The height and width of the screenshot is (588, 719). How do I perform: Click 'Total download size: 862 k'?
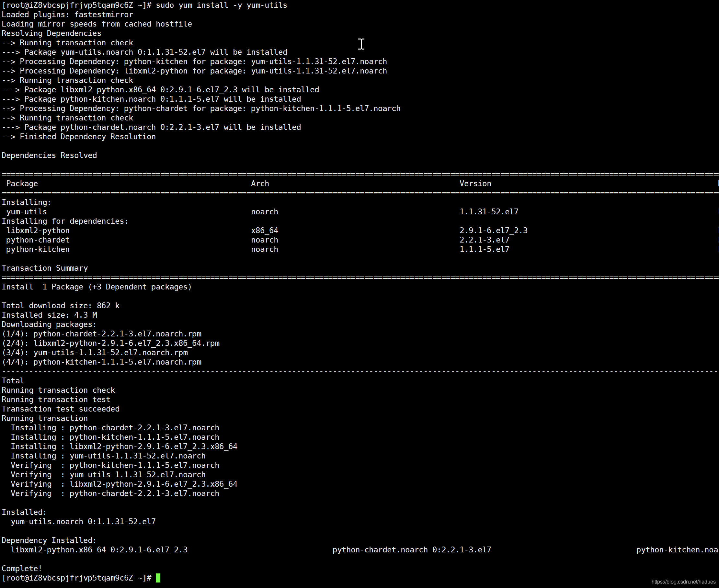pyautogui.click(x=61, y=306)
